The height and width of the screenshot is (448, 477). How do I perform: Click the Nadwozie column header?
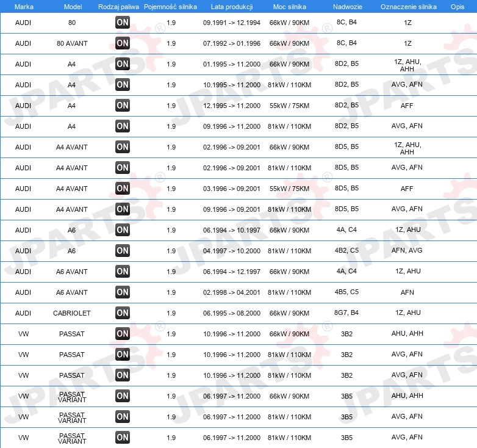pyautogui.click(x=348, y=7)
